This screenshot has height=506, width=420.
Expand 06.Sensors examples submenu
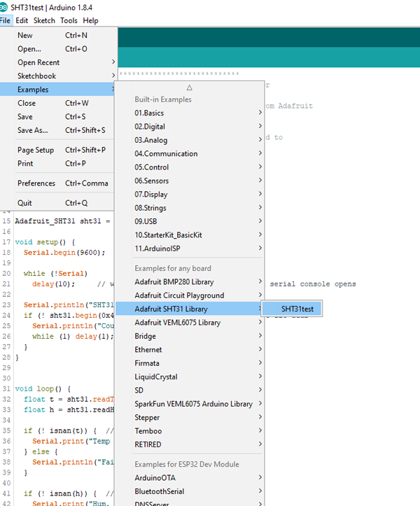(x=190, y=181)
